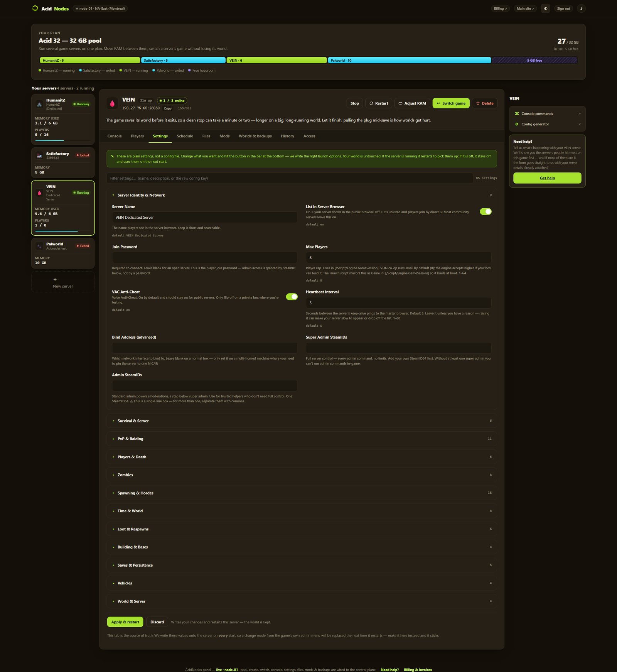This screenshot has height=672, width=617.
Task: Expand Vehicles settings section
Action: 302,583
